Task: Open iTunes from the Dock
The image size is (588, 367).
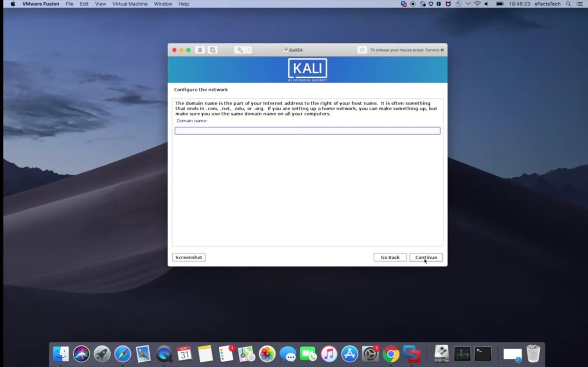Action: pos(329,354)
